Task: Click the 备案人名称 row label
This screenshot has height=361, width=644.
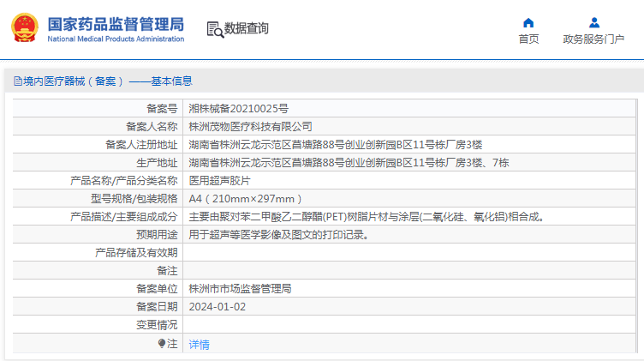Action: point(152,127)
